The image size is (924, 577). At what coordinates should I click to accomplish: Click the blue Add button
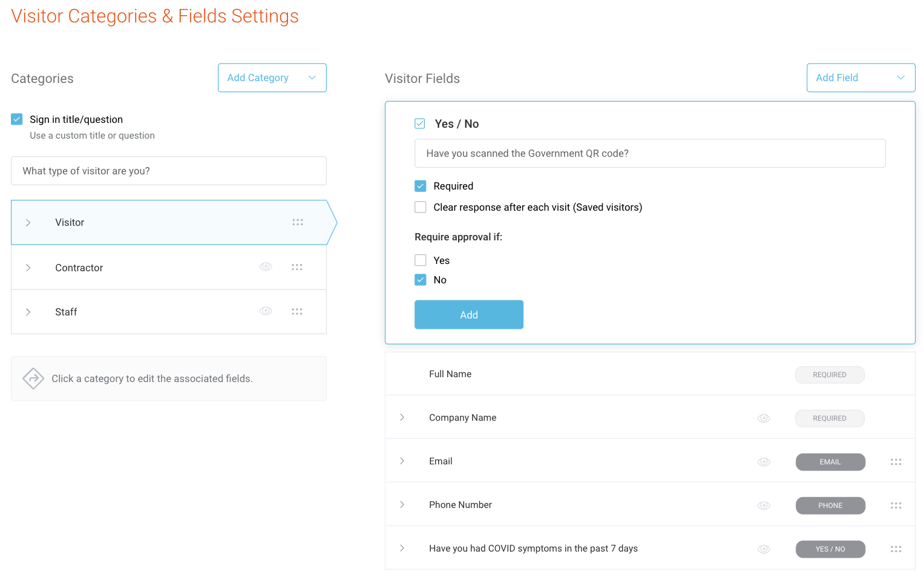pos(469,315)
